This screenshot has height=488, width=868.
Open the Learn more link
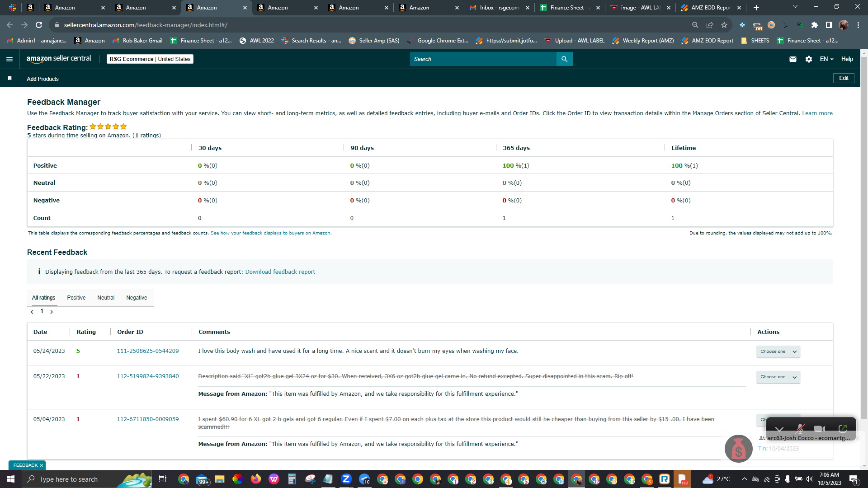click(x=817, y=113)
